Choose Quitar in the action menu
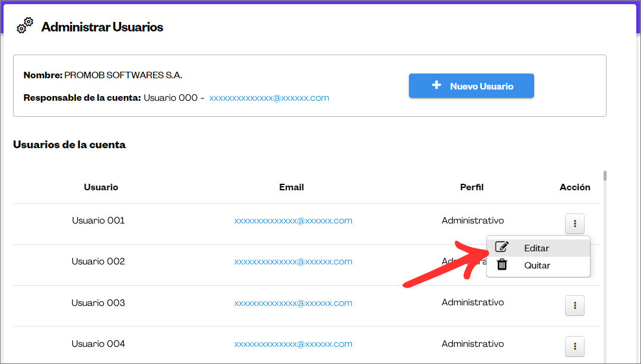Viewport: 641px width, 364px height. 537,266
